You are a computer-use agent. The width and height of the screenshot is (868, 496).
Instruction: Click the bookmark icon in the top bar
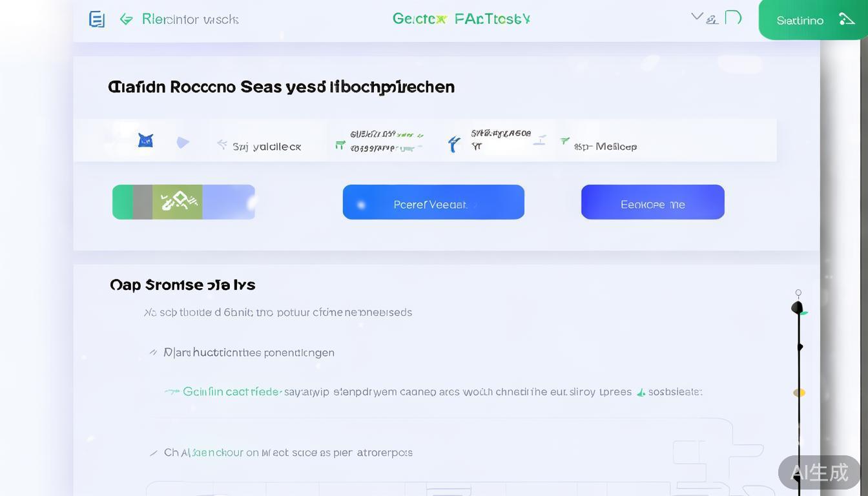pos(734,19)
